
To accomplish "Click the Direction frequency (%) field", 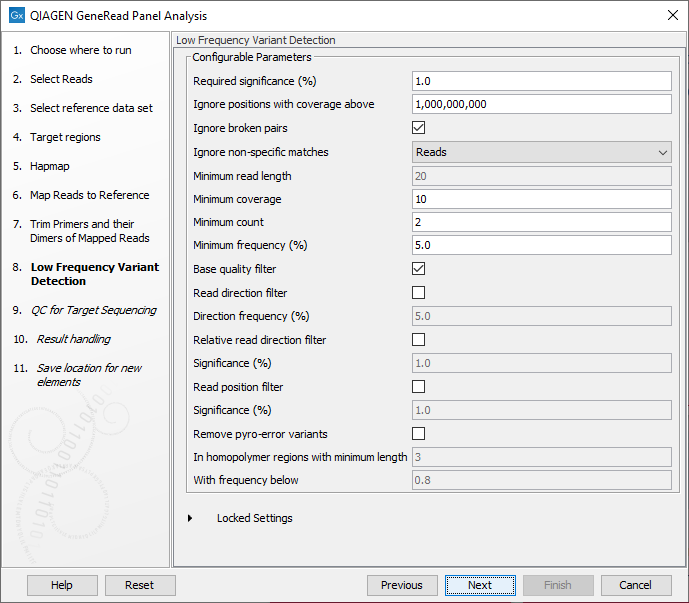I will pos(541,316).
